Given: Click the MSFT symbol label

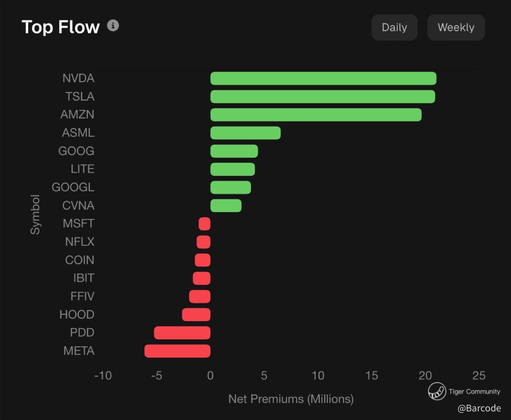Looking at the screenshot, I should click(x=78, y=224).
